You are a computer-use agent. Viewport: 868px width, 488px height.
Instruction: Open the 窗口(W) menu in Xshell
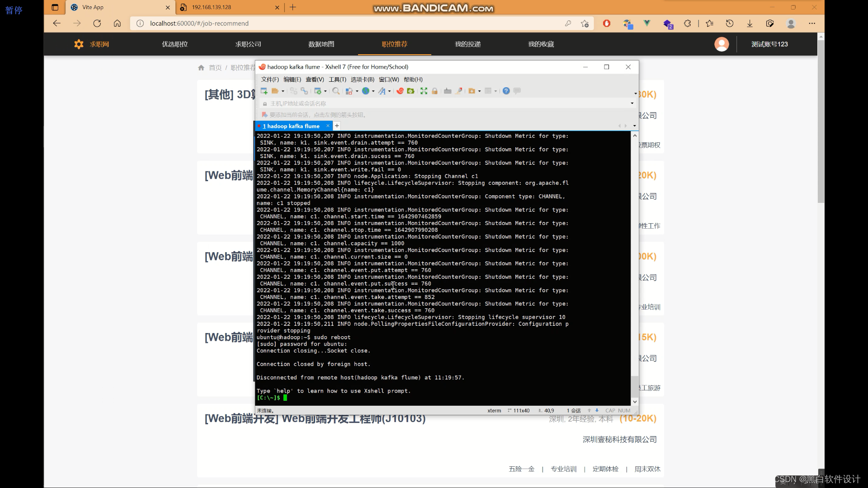click(389, 80)
